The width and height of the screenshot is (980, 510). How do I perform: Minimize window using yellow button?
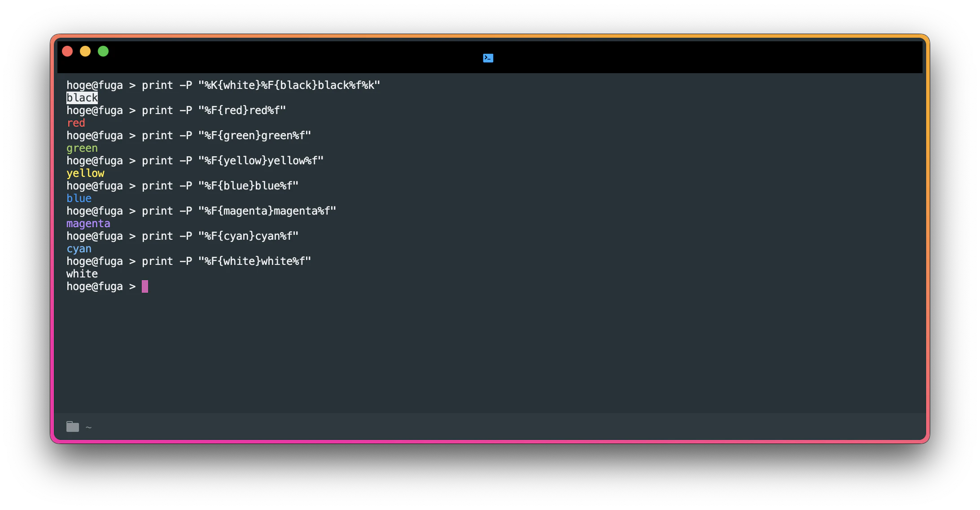(85, 51)
